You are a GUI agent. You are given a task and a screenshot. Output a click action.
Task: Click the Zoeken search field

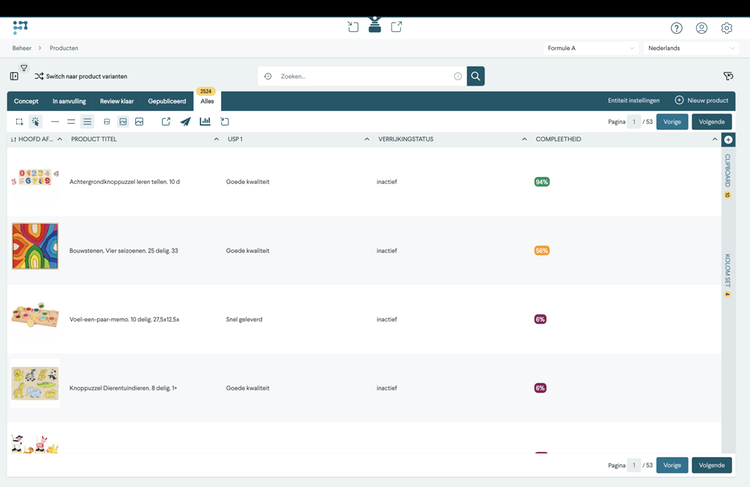coord(364,76)
